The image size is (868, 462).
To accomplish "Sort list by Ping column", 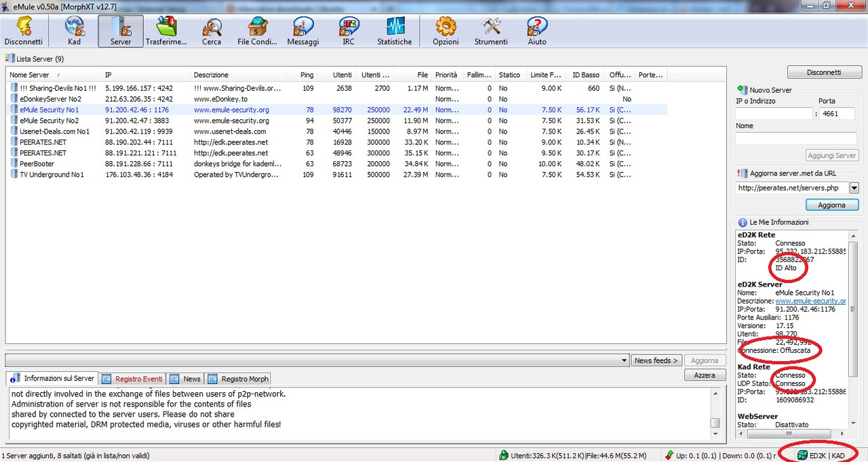I will pos(301,75).
